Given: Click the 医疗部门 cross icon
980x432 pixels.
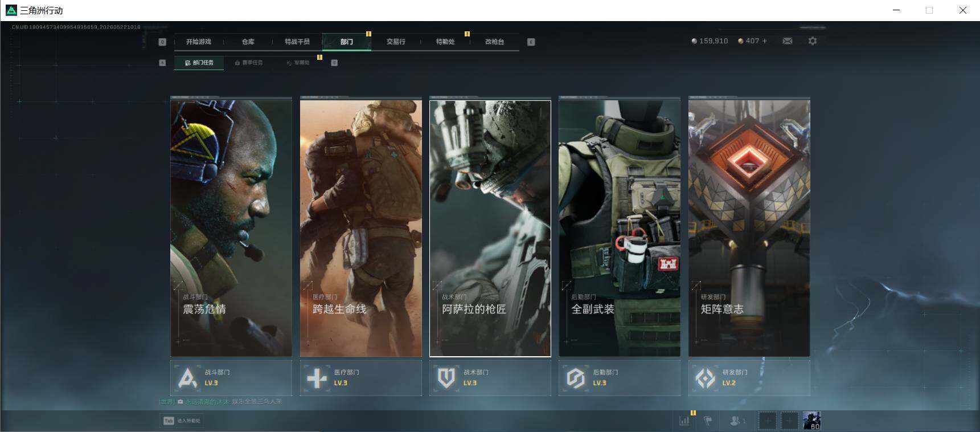Looking at the screenshot, I should [317, 378].
